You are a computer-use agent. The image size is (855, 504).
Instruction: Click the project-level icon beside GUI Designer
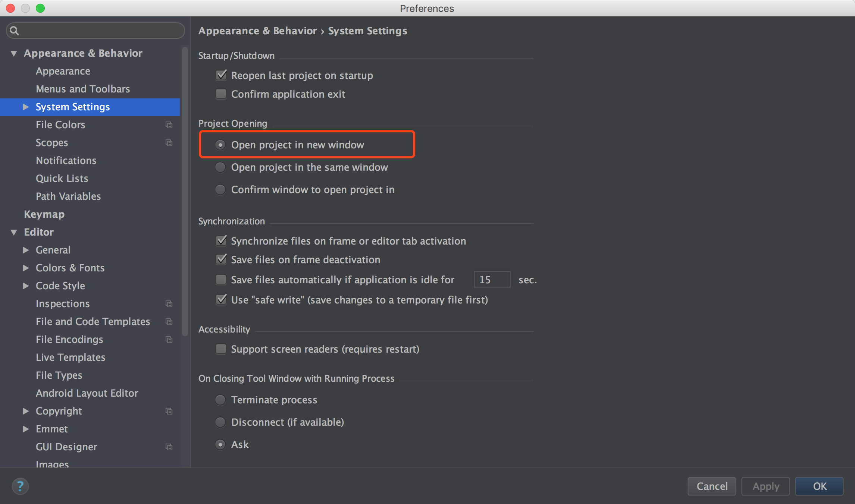[169, 447]
